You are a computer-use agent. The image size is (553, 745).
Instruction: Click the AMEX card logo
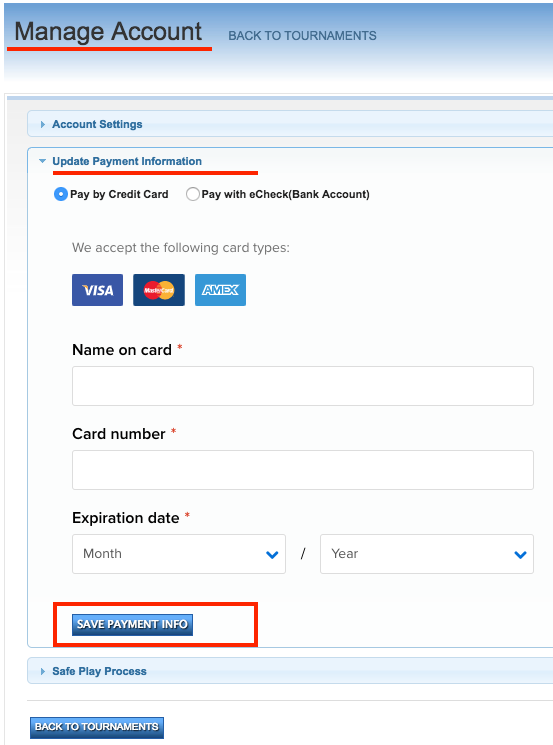pos(220,290)
